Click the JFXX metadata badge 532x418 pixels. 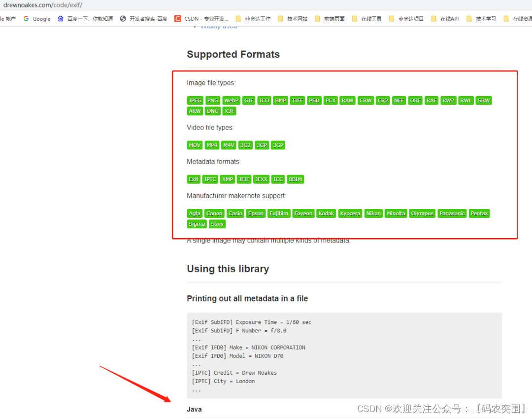261,179
